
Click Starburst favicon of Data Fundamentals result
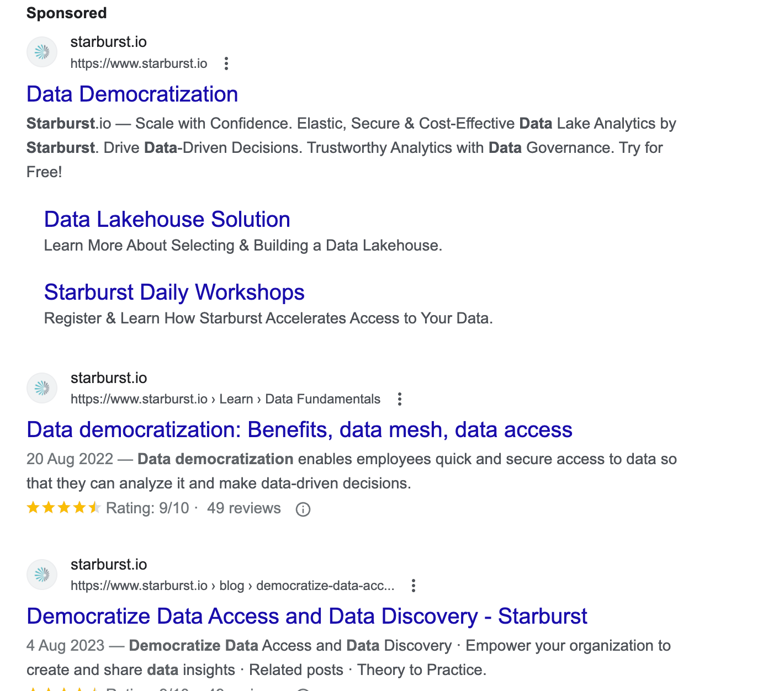click(42, 388)
